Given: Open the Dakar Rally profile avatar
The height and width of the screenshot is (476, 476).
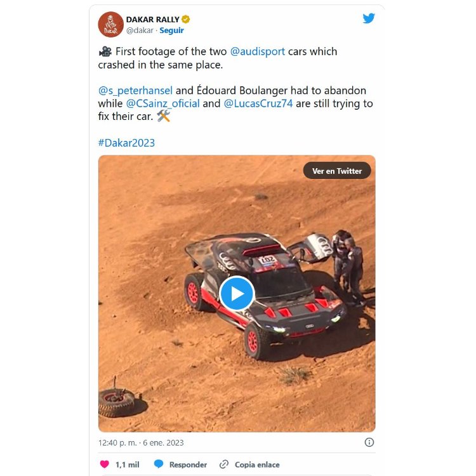Looking at the screenshot, I should tap(111, 24).
